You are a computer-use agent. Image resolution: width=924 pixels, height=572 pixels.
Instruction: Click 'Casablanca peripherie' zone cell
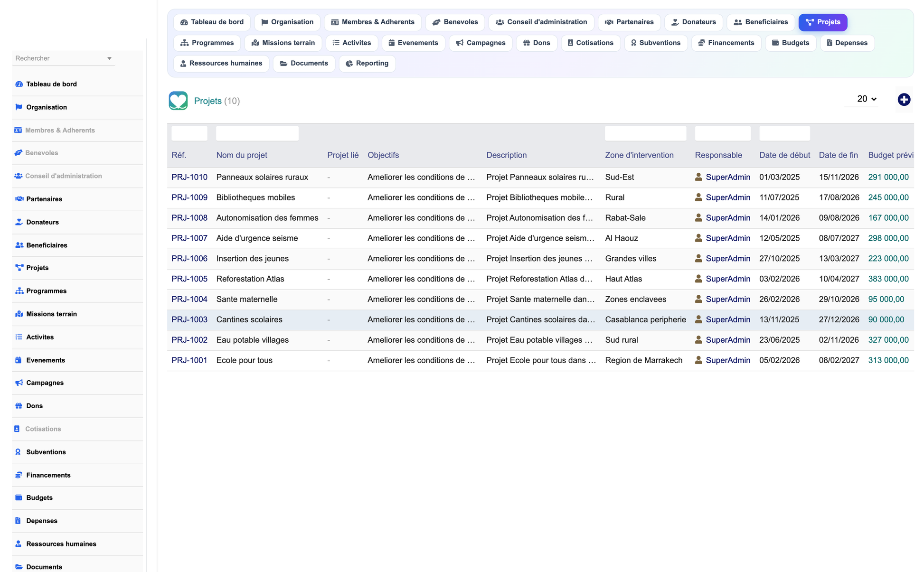click(x=645, y=320)
